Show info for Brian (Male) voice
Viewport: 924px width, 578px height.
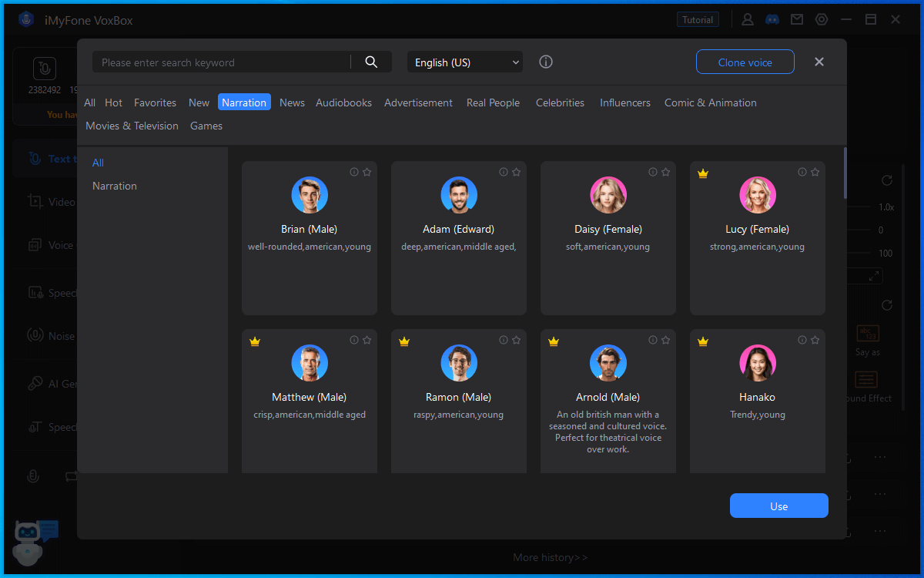click(354, 173)
